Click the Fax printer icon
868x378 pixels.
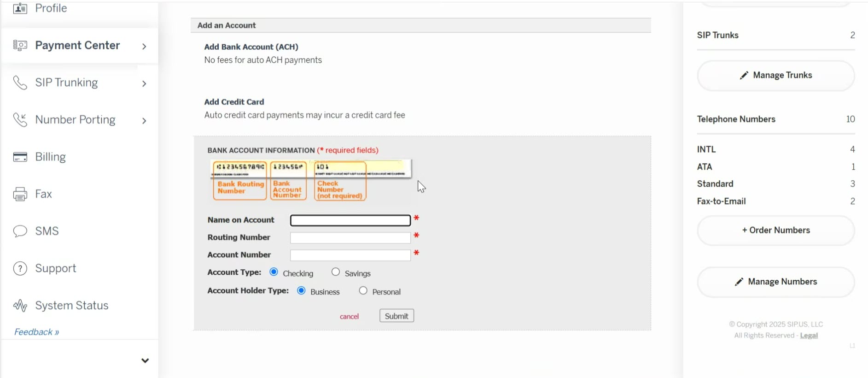[20, 194]
